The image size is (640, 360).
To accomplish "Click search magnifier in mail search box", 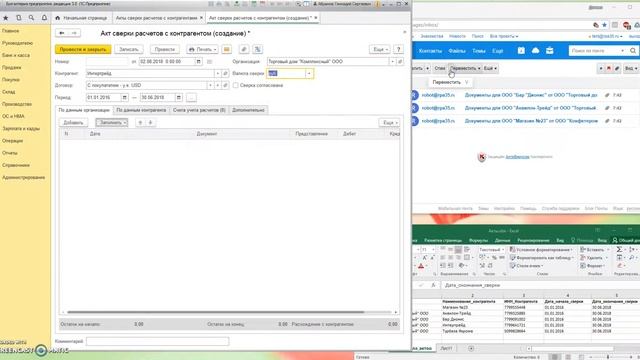I will 633,51.
